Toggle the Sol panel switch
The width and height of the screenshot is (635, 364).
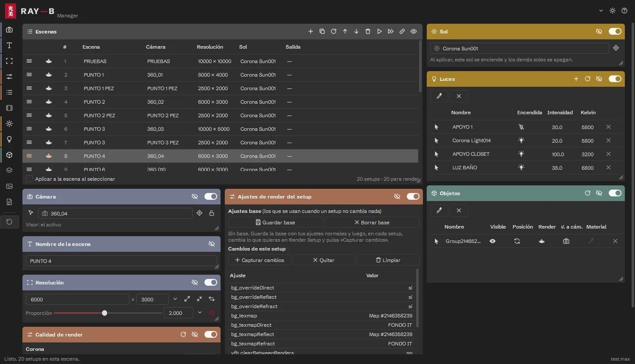[x=615, y=31]
